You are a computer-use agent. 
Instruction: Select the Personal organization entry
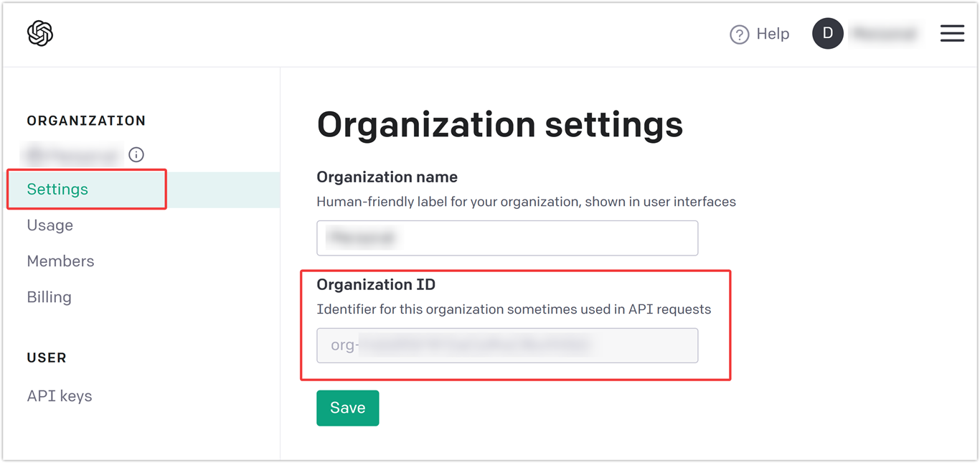[72, 154]
